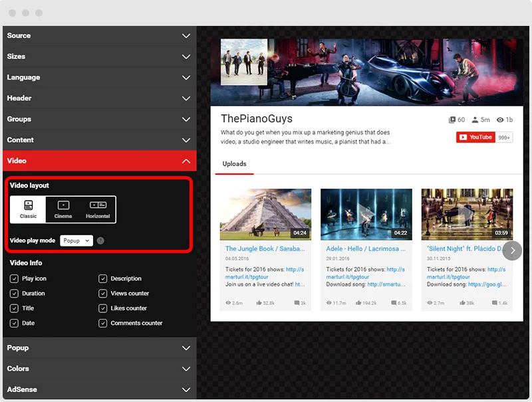The image size is (532, 402).
Task: Click the subscribers icon showing 5m
Action: pyautogui.click(x=475, y=120)
